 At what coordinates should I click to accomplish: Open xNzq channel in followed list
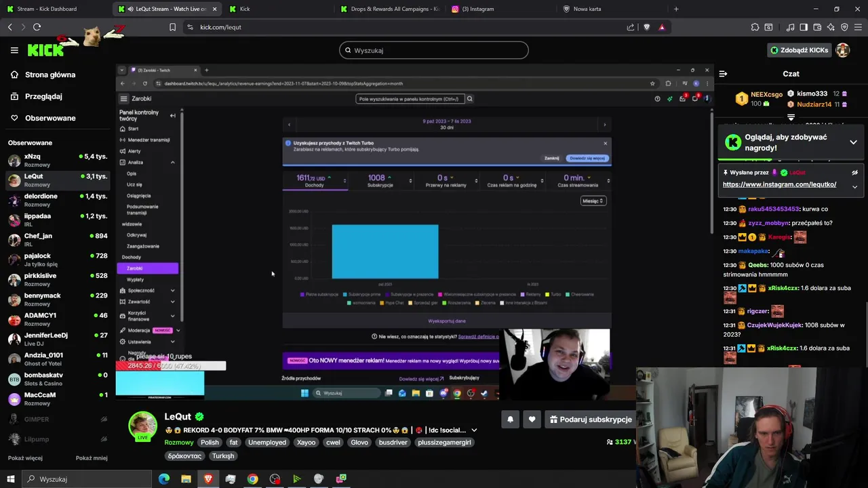tap(58, 161)
